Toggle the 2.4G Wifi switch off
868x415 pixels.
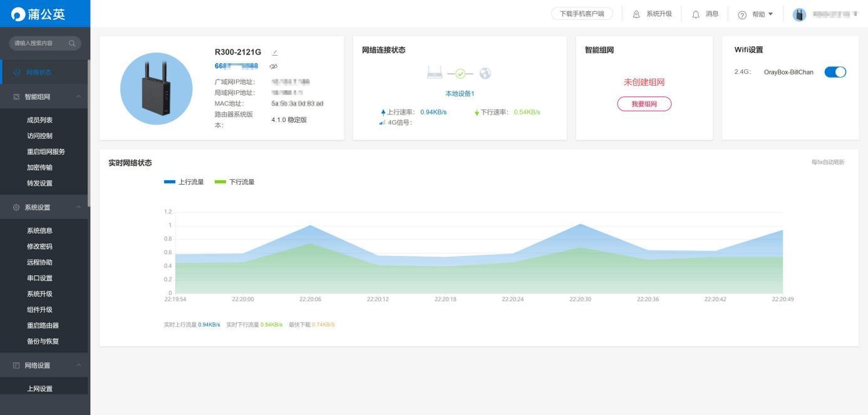click(x=835, y=72)
